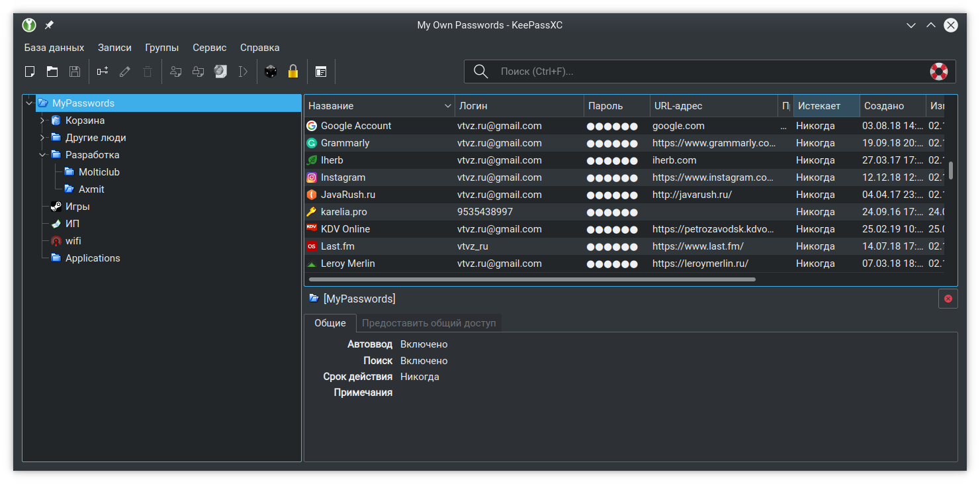The height and width of the screenshot is (484, 980).
Task: Sort by the URL-адрес column header
Action: pos(714,106)
